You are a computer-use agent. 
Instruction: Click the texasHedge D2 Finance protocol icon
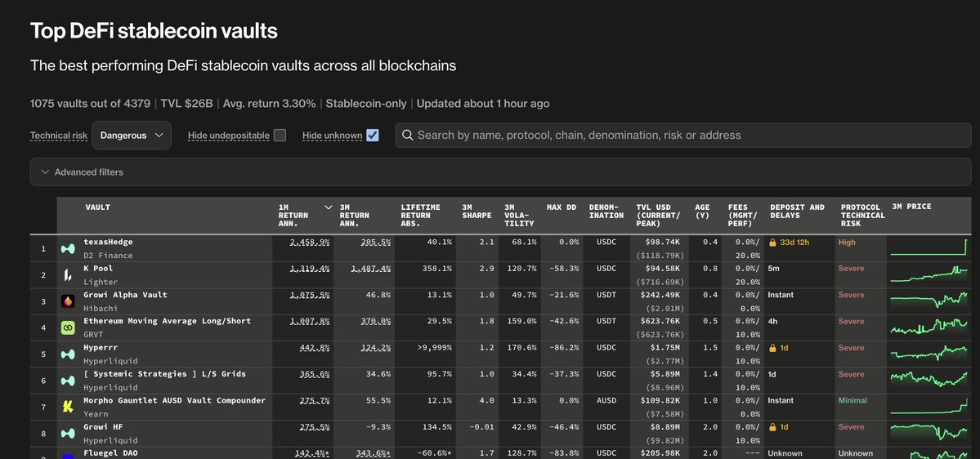(x=68, y=248)
